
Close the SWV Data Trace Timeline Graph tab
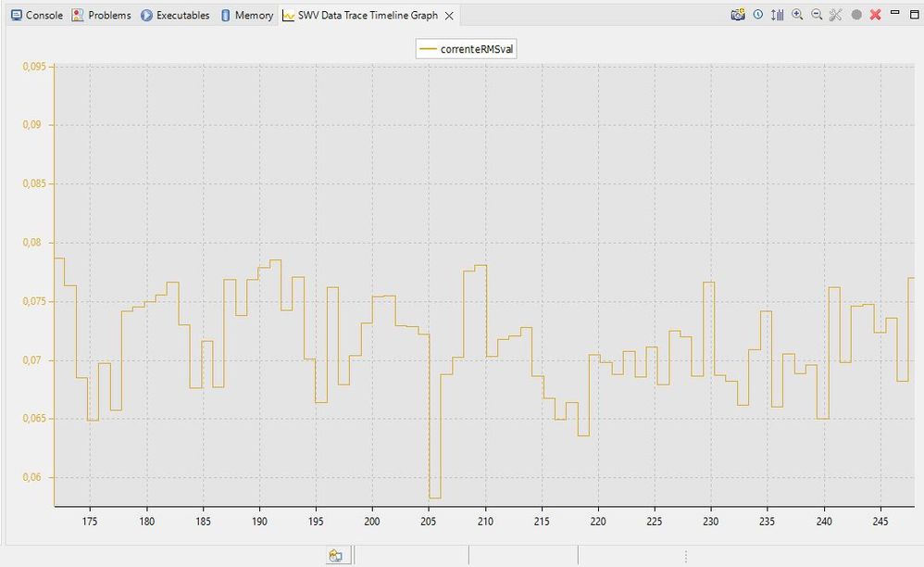(x=449, y=16)
